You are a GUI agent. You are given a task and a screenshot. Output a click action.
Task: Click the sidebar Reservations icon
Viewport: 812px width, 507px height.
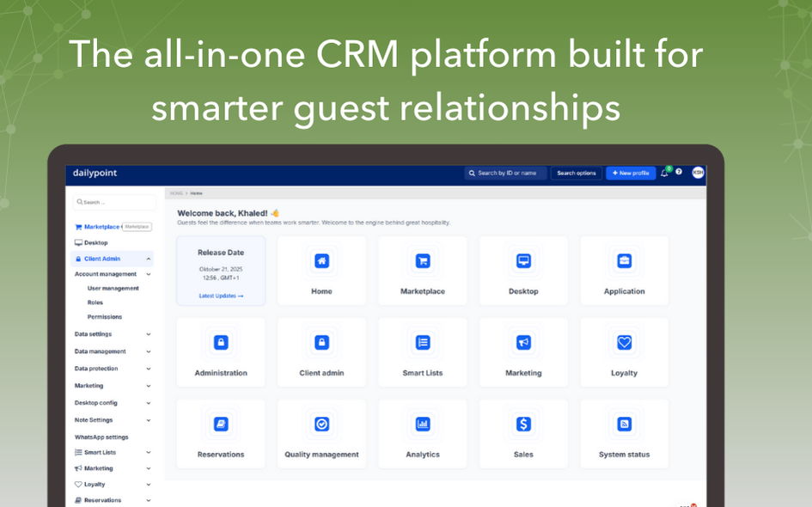point(79,500)
